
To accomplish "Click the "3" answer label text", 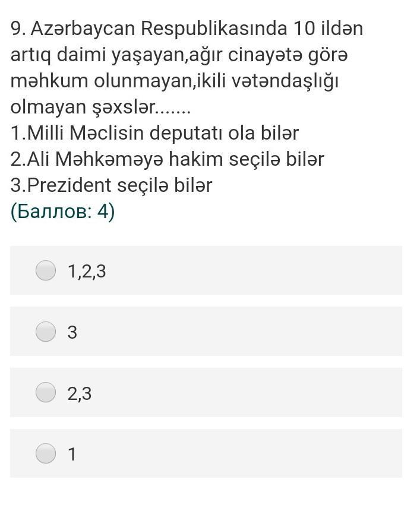I will pyautogui.click(x=72, y=332).
